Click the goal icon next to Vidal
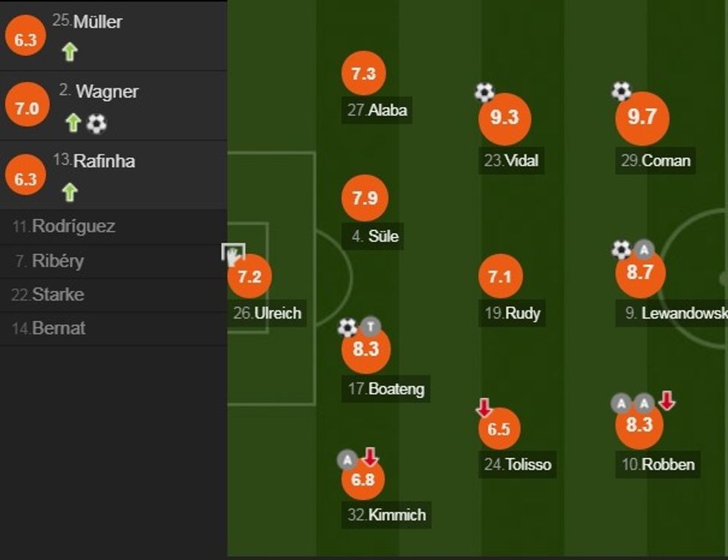 484,92
